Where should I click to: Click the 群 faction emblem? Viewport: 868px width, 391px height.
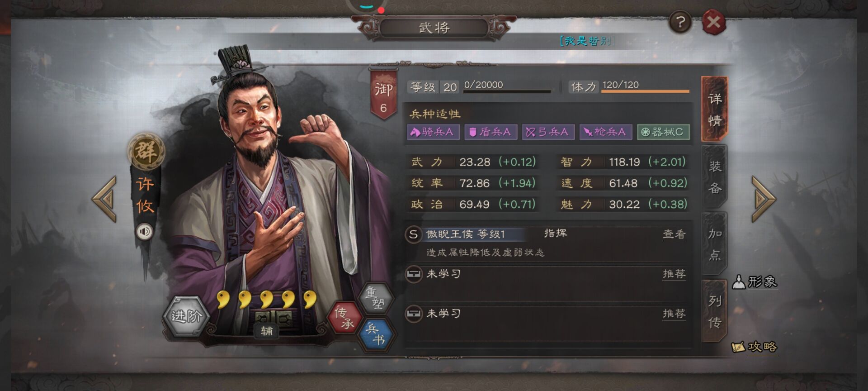point(146,150)
